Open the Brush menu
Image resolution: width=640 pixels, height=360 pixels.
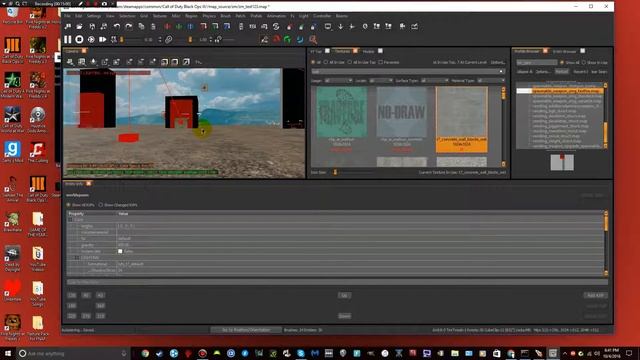[225, 16]
